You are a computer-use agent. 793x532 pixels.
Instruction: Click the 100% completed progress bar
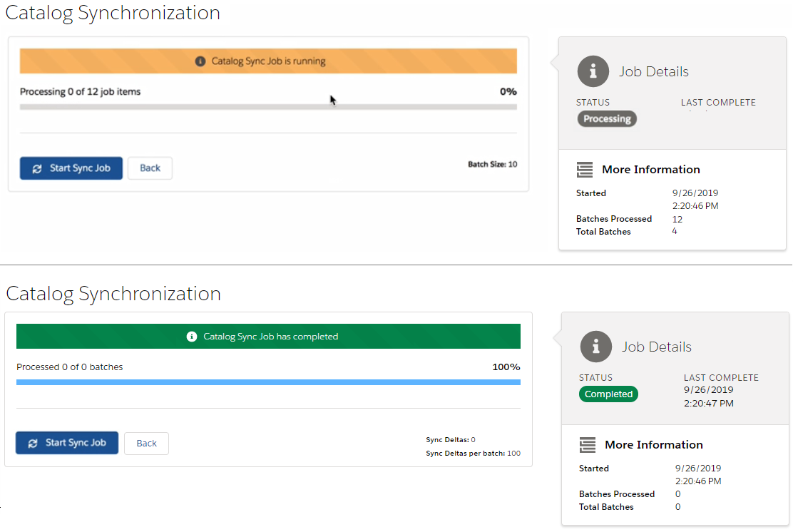click(267, 382)
